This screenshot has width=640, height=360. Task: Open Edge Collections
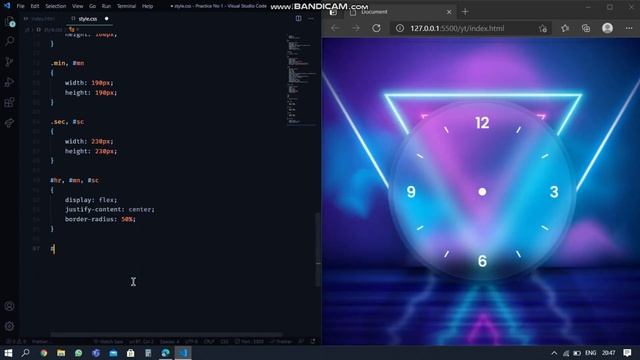point(586,28)
